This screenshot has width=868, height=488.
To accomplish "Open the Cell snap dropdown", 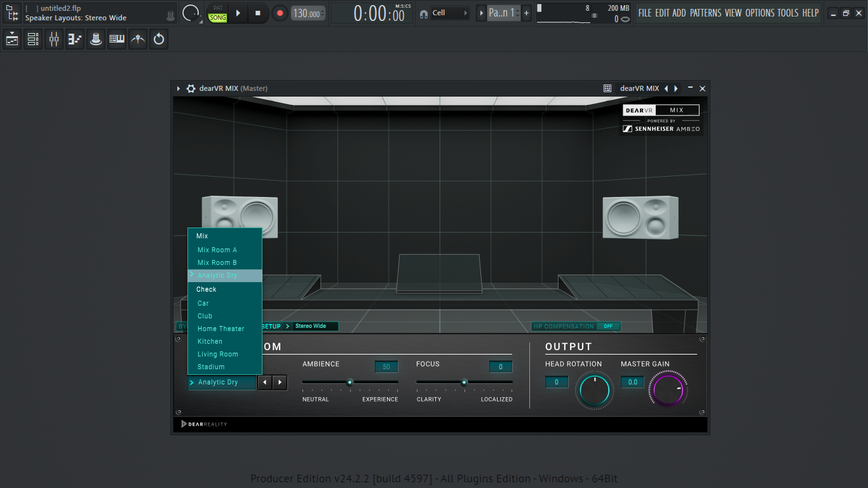I will [449, 13].
